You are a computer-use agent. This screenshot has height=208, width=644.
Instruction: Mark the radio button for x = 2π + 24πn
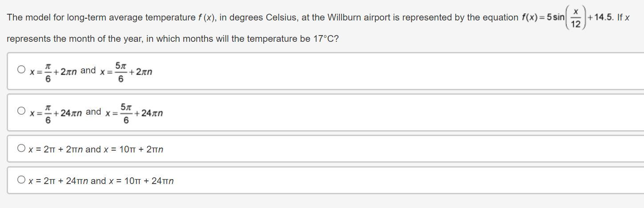point(21,180)
